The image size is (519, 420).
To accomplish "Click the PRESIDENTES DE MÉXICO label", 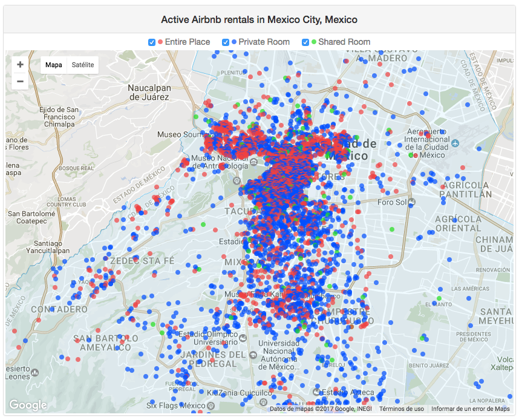I will click(473, 336).
